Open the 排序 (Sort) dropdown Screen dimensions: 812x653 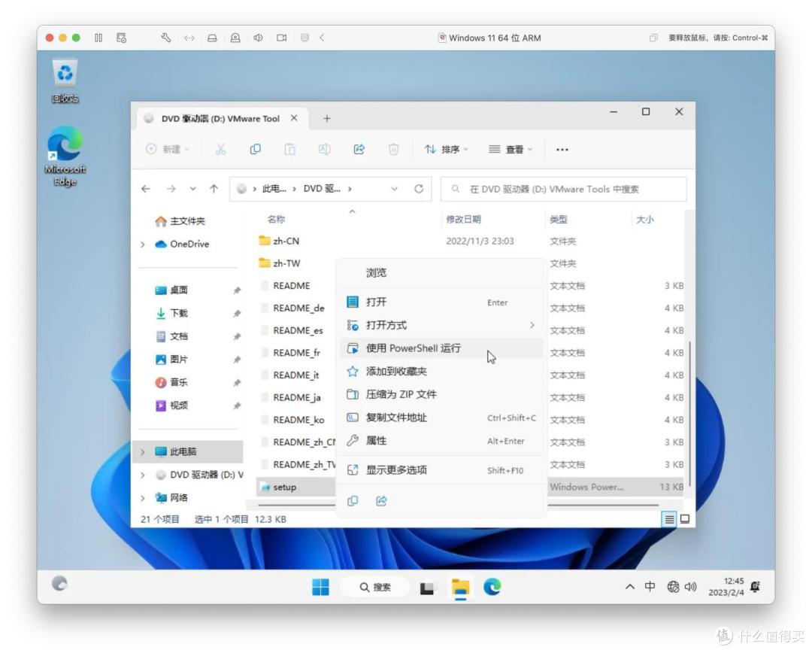(447, 149)
